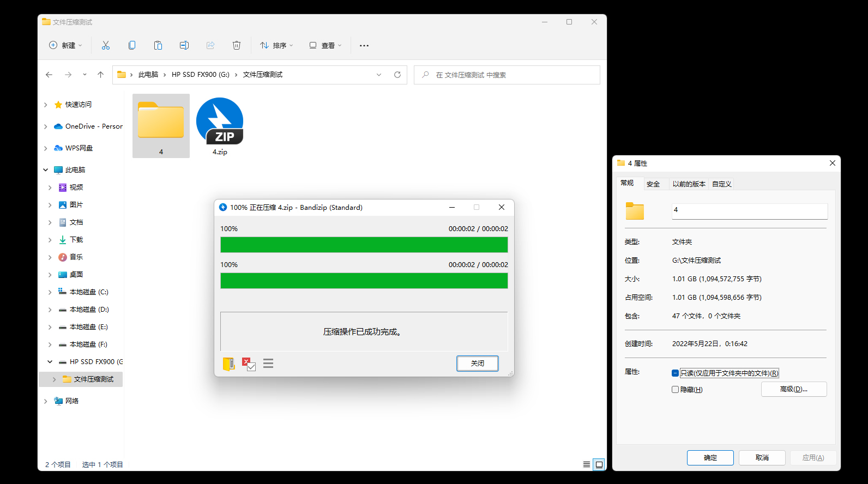Click the upper green progress bar in Bandizip
The image size is (868, 484).
(364, 245)
